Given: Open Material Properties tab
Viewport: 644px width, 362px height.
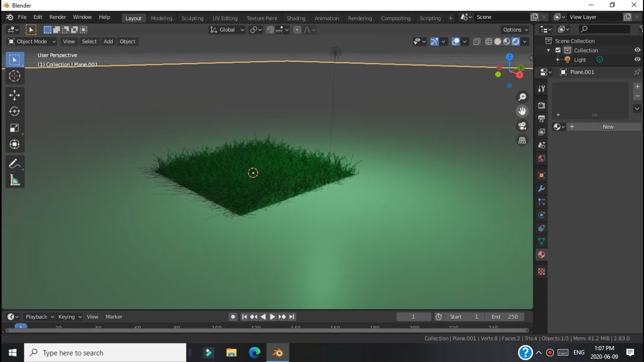Looking at the screenshot, I should (541, 255).
